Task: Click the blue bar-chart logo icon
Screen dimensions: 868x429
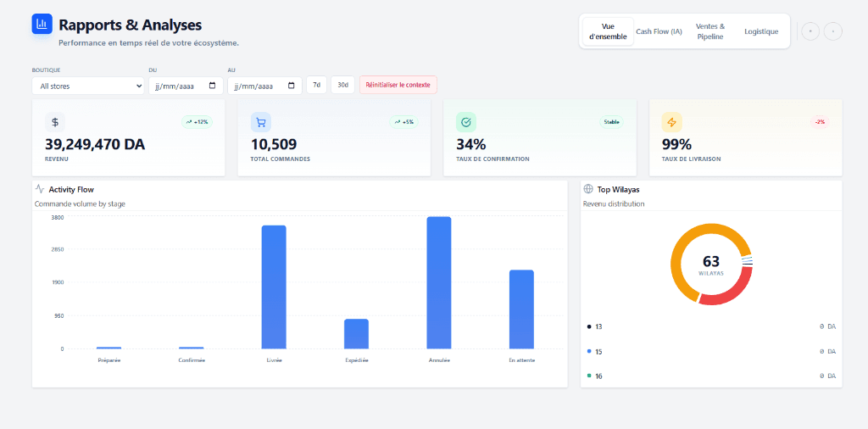Action: click(x=42, y=25)
